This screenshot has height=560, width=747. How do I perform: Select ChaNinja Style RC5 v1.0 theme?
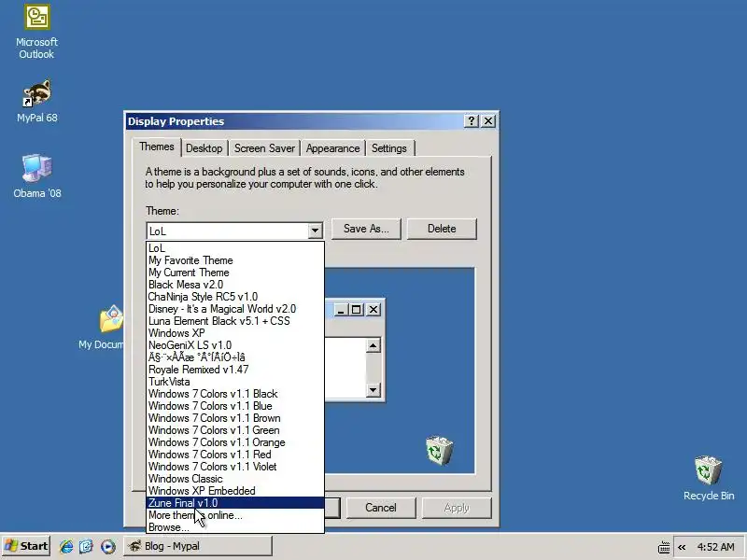point(235,297)
